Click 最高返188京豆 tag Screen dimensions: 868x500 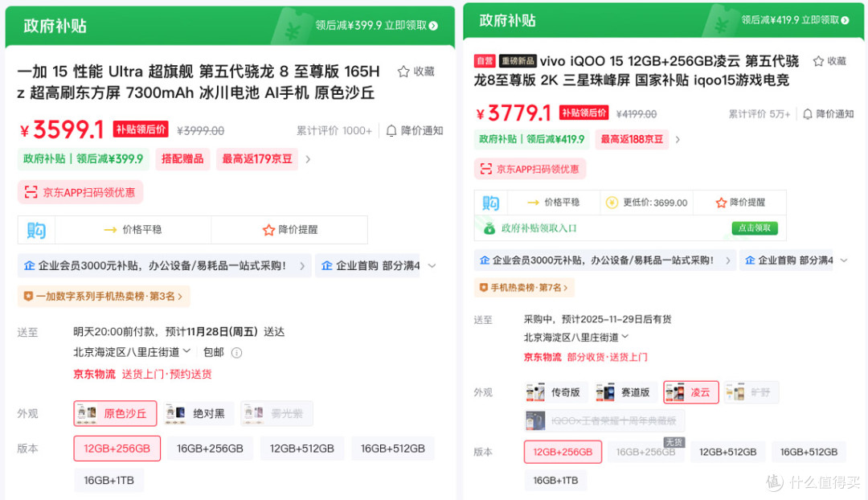tap(632, 140)
